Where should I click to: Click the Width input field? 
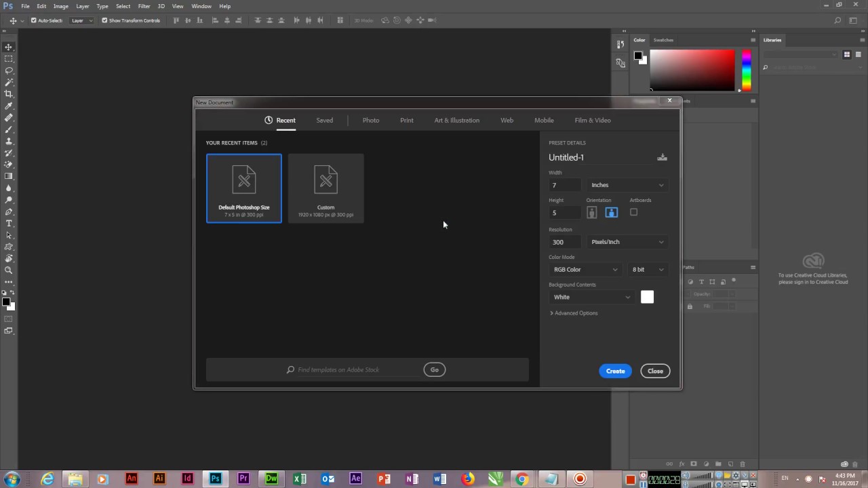tap(565, 185)
